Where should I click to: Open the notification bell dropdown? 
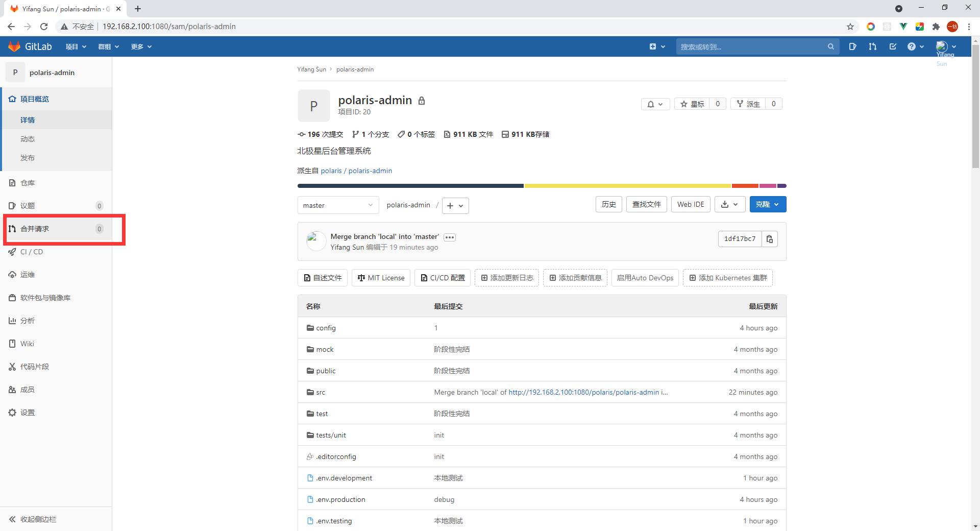click(x=655, y=104)
